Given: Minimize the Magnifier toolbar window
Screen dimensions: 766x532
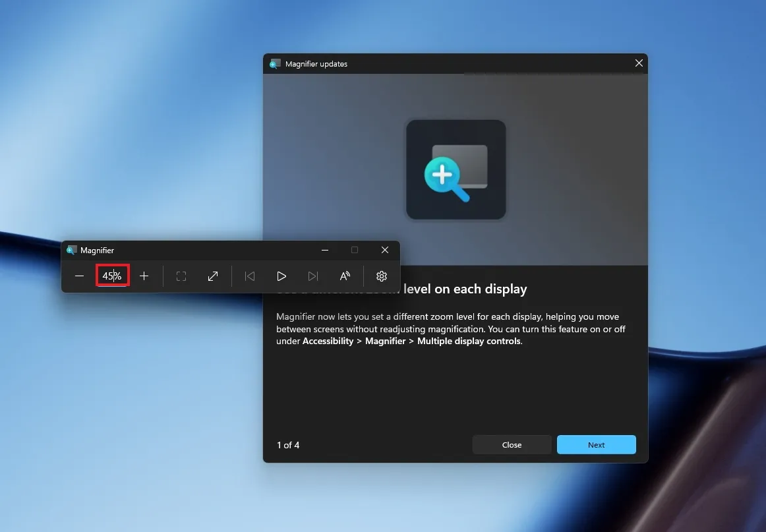Looking at the screenshot, I should point(325,250).
